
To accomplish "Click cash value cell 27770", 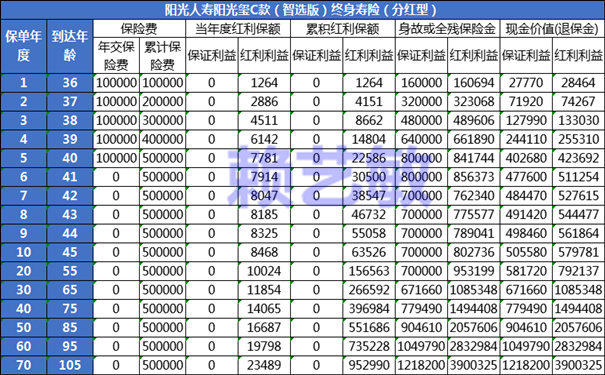I will pyautogui.click(x=526, y=83).
